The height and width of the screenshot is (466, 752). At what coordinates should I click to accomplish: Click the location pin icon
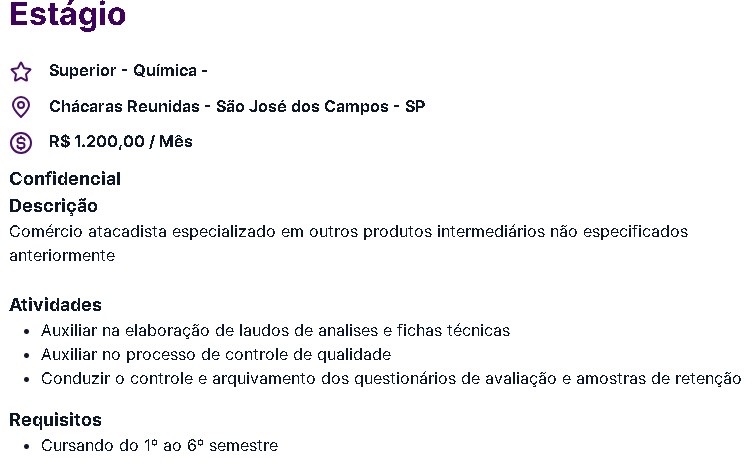(21, 107)
